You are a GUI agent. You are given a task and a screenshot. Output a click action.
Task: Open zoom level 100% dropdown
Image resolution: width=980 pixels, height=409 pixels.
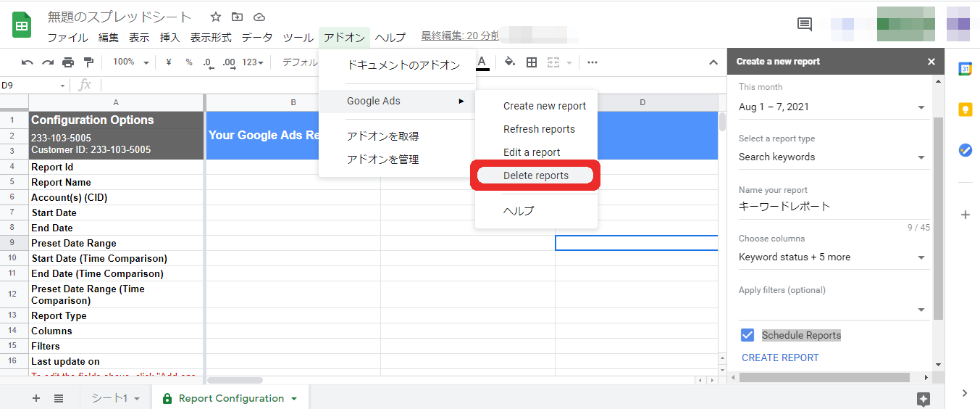[130, 62]
